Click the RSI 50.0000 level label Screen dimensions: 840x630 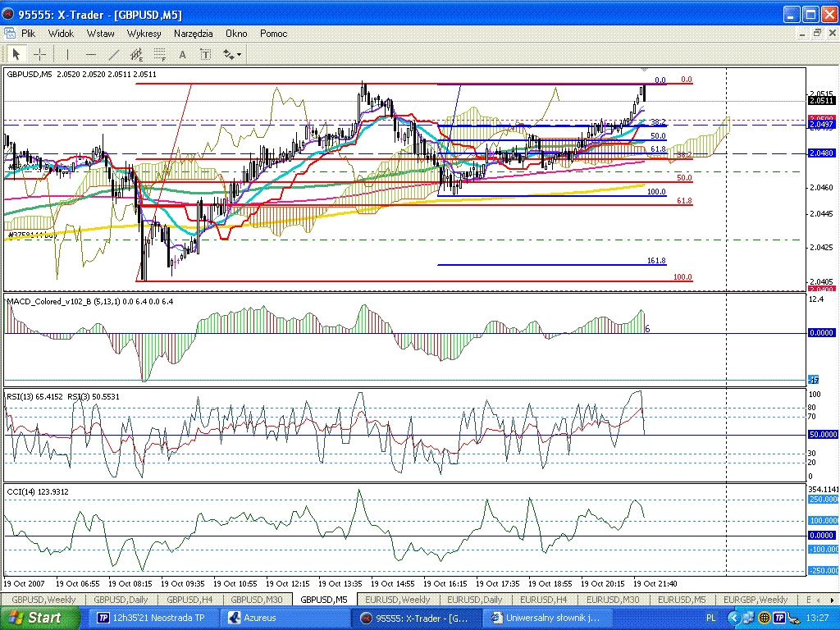[x=822, y=435]
